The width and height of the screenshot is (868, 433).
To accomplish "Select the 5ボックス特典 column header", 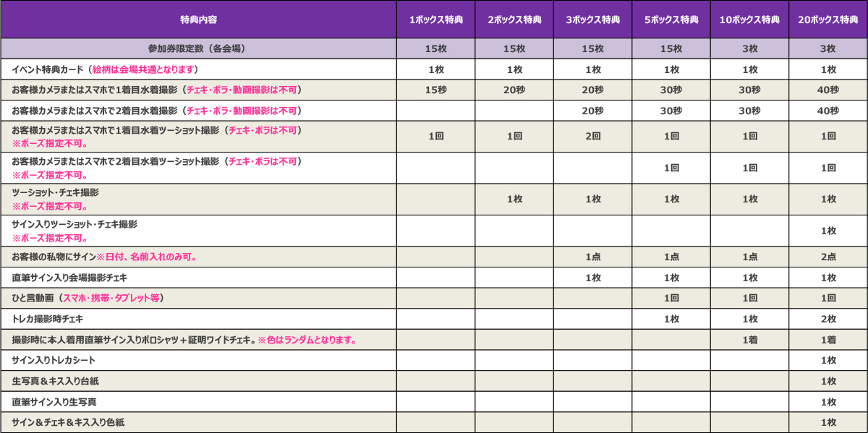I will tap(671, 20).
